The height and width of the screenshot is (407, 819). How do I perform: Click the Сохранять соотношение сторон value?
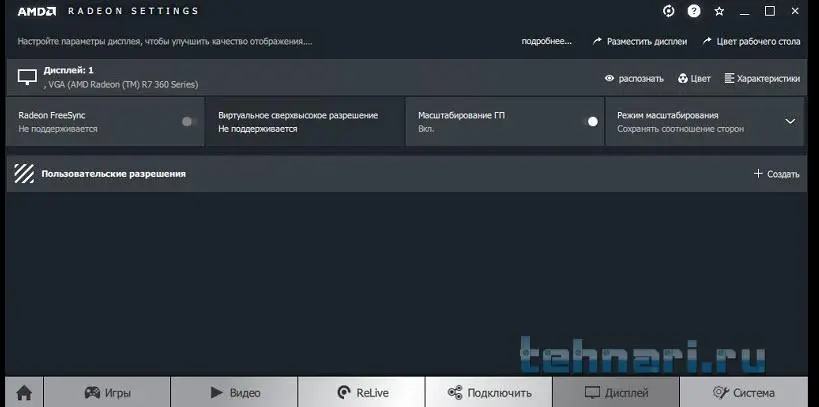(x=681, y=129)
